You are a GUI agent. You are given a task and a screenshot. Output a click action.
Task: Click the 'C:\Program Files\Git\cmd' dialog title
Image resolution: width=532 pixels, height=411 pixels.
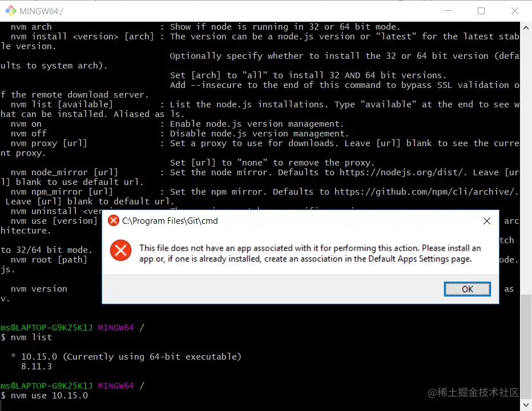point(170,221)
